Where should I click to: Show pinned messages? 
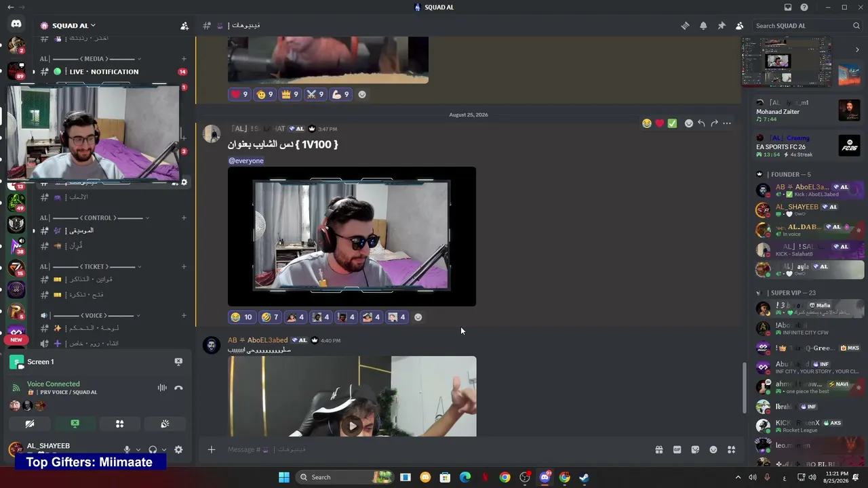722,26
